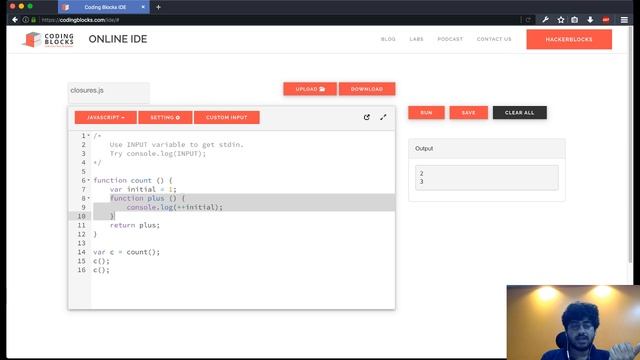Open the LABS nav link

416,39
